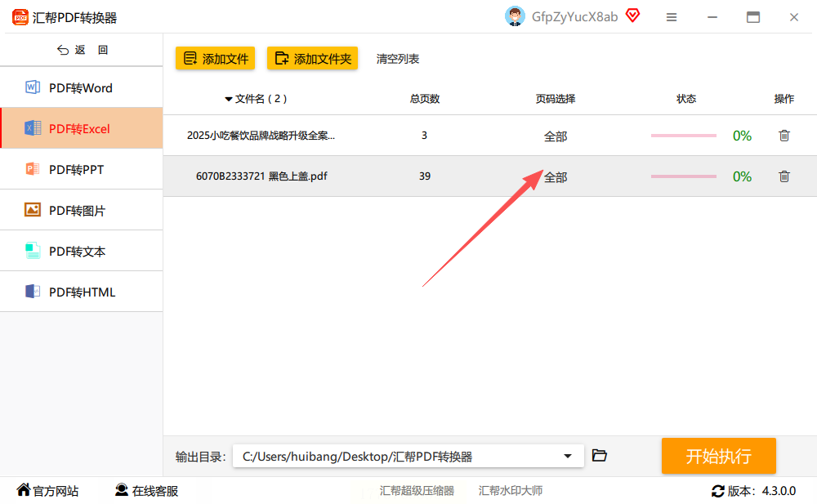The image size is (817, 504).
Task: Click the first file's progress bar
Action: click(x=684, y=136)
